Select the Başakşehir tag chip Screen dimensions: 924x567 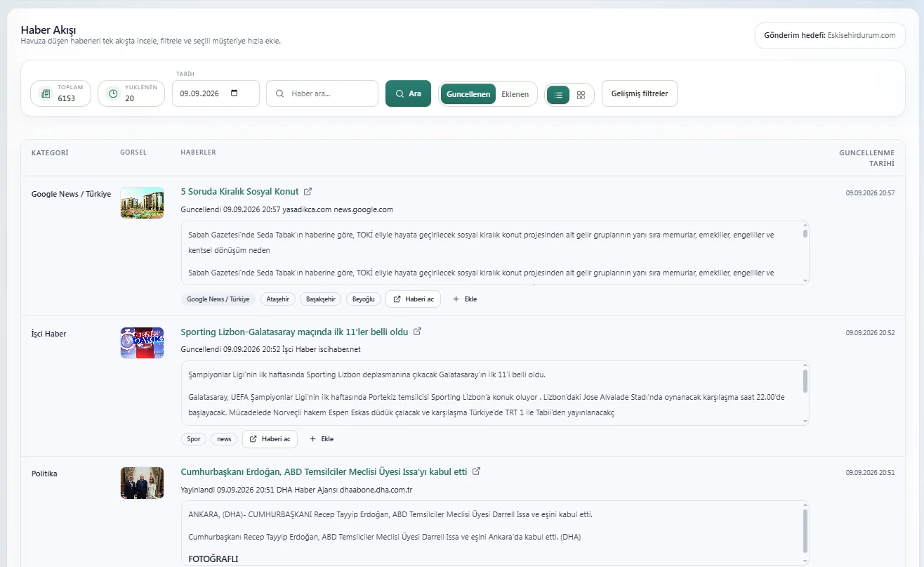coord(320,299)
